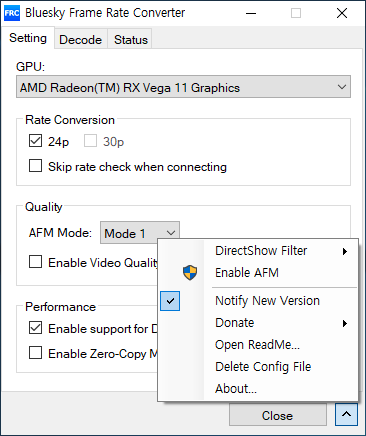Screen dimensions: 366x436
Task: Enable Skip rate check when connecting
Action: click(35, 166)
